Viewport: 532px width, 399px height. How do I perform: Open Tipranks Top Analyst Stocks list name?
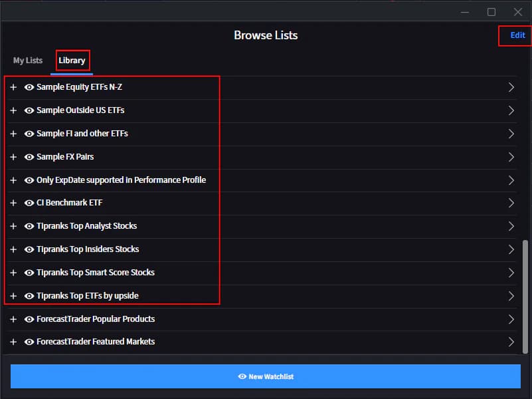coord(87,226)
